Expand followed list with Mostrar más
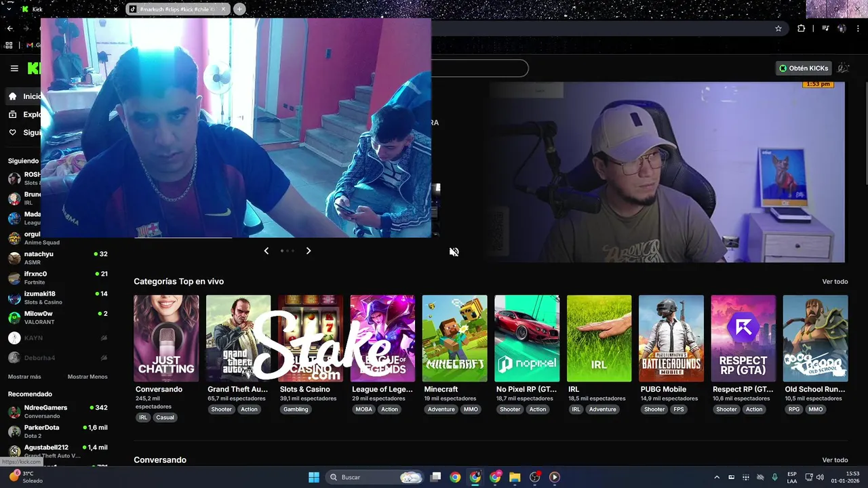Image resolution: width=868 pixels, height=488 pixels. pyautogui.click(x=24, y=377)
